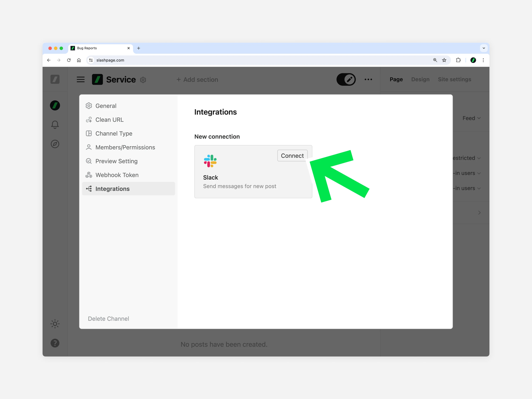Open the hamburger menu
The height and width of the screenshot is (399, 532).
click(x=81, y=79)
